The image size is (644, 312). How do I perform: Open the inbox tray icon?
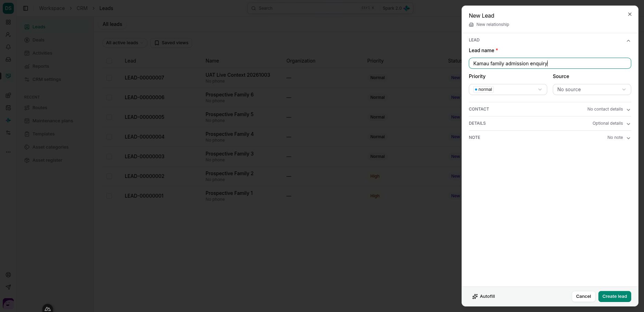8,59
